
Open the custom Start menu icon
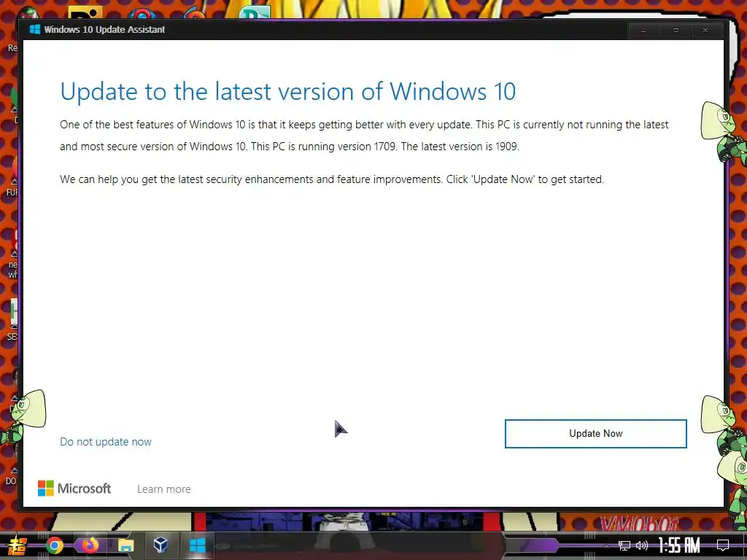(16, 545)
